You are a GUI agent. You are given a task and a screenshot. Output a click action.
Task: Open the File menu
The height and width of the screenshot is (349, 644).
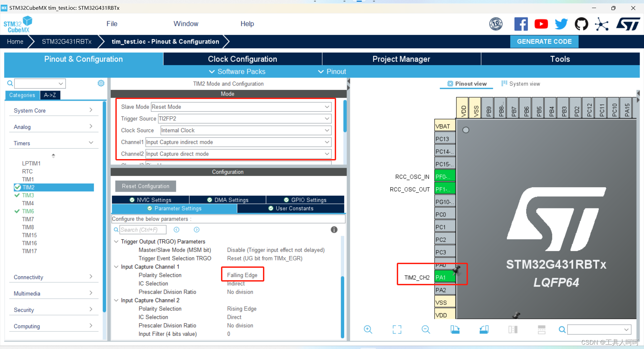112,24
